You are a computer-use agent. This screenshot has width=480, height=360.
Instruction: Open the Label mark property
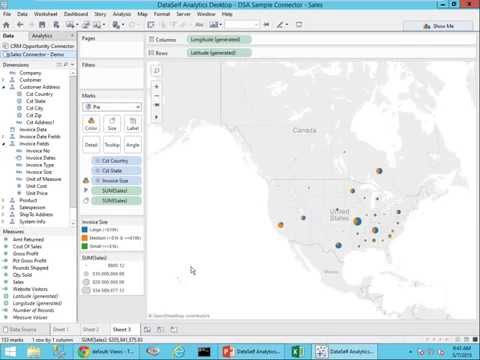[133, 124]
